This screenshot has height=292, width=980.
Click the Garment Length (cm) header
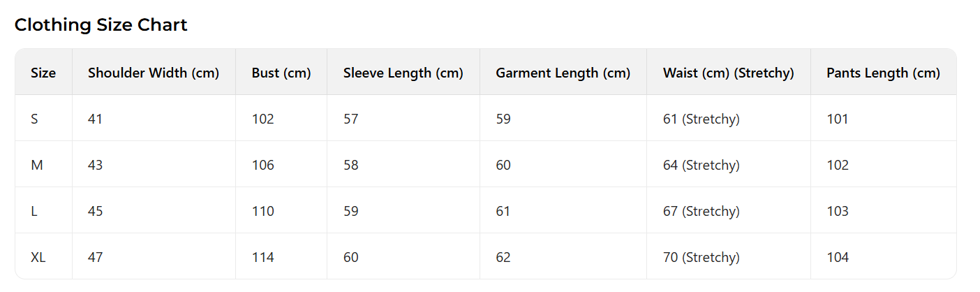click(563, 73)
